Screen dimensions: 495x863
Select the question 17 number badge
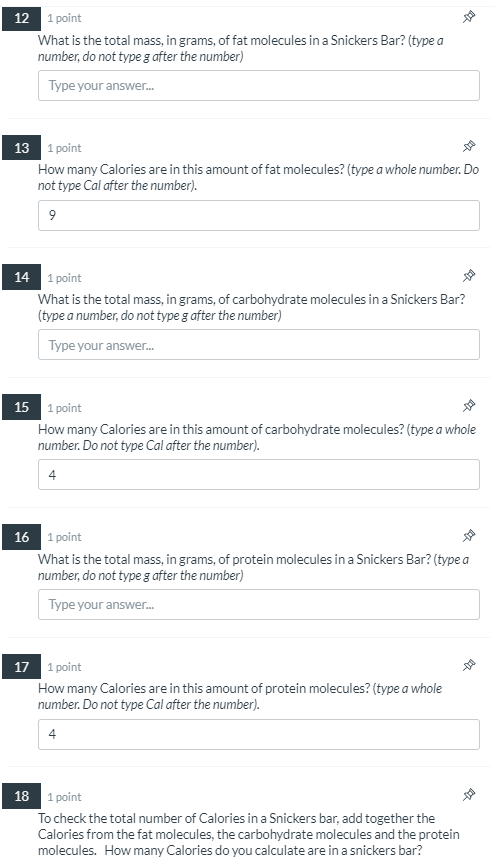tap(21, 667)
